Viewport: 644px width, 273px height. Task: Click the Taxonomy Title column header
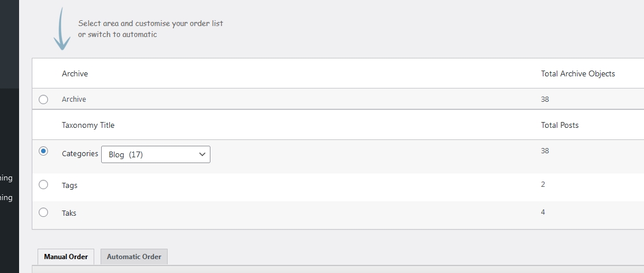point(88,125)
